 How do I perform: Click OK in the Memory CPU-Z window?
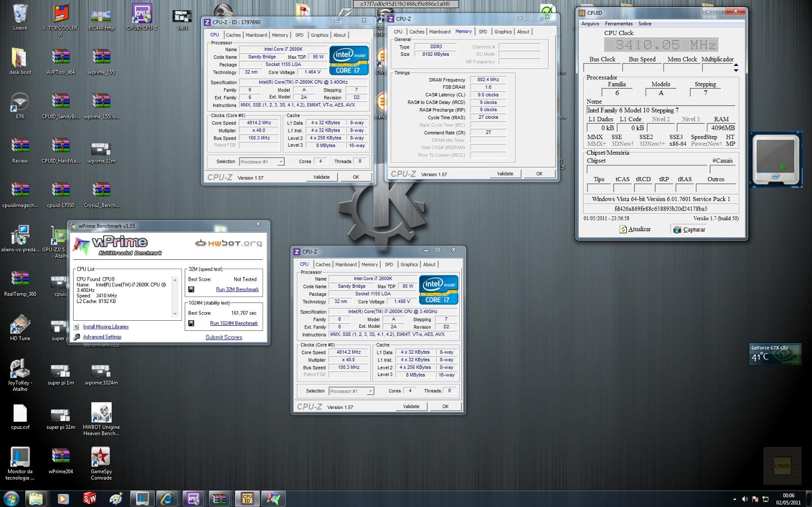tap(539, 174)
